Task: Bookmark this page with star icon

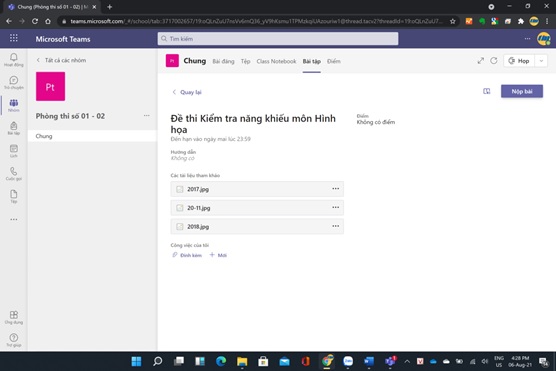Action: coord(452,21)
